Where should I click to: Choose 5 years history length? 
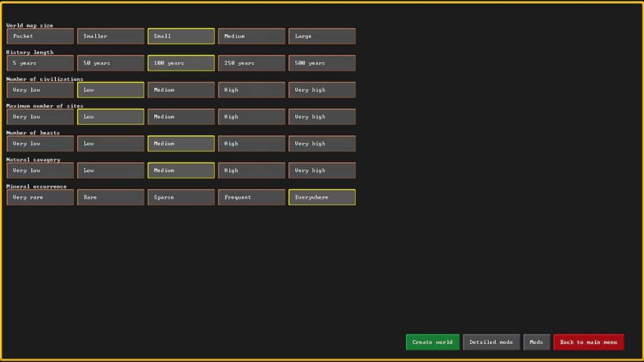pos(40,63)
